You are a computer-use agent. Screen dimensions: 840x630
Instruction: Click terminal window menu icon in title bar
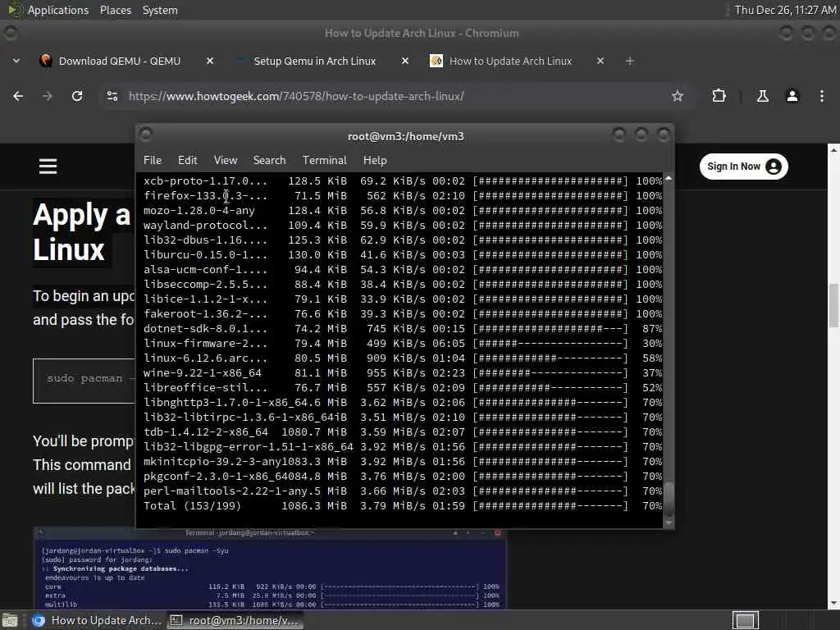146,135
